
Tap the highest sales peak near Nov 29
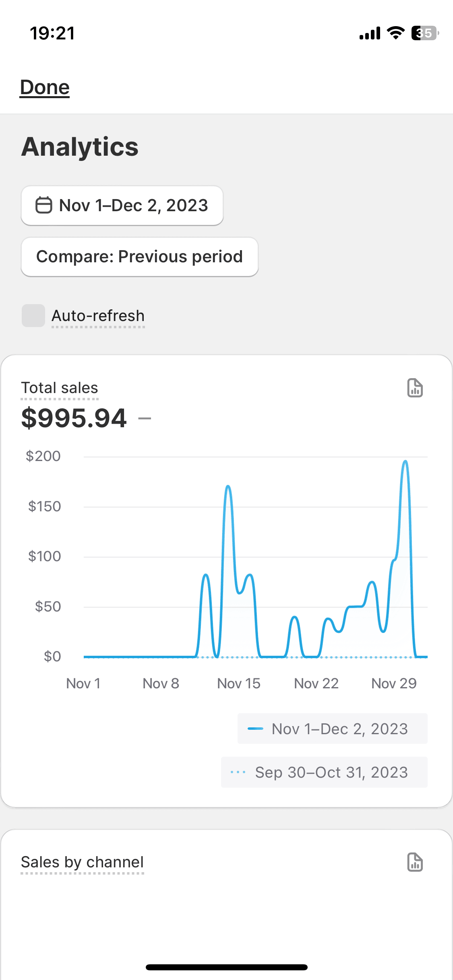pyautogui.click(x=405, y=462)
